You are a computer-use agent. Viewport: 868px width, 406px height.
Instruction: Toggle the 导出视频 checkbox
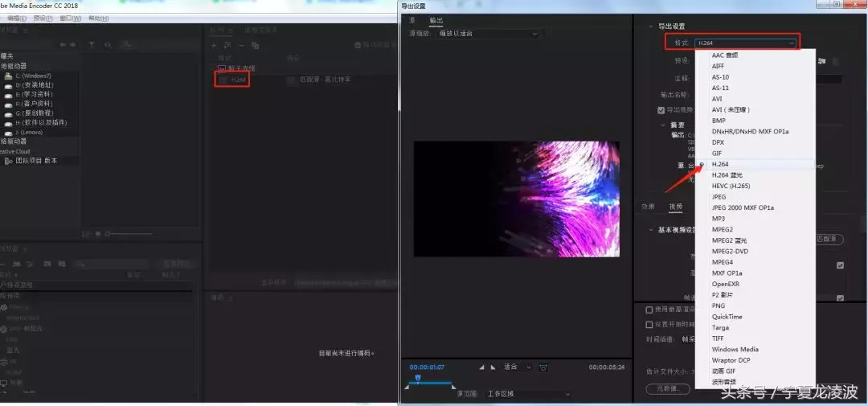pos(661,110)
